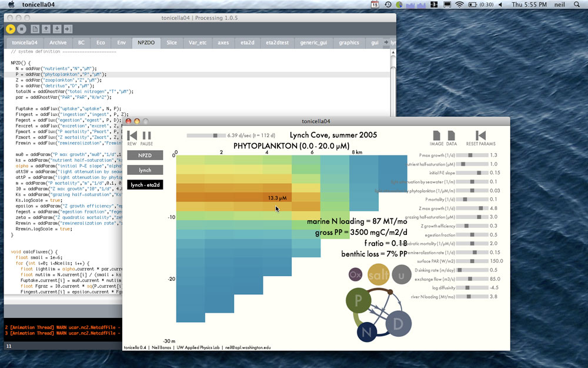Stop the sketch in the Processing toolbar
The height and width of the screenshot is (368, 588).
pos(22,29)
